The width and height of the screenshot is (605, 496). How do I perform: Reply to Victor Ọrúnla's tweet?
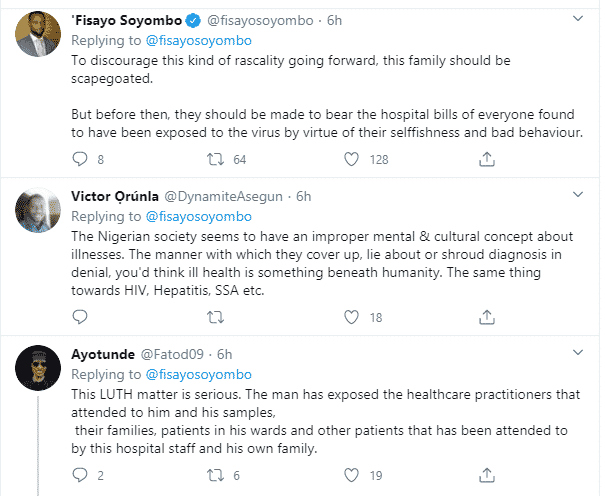coord(83,318)
